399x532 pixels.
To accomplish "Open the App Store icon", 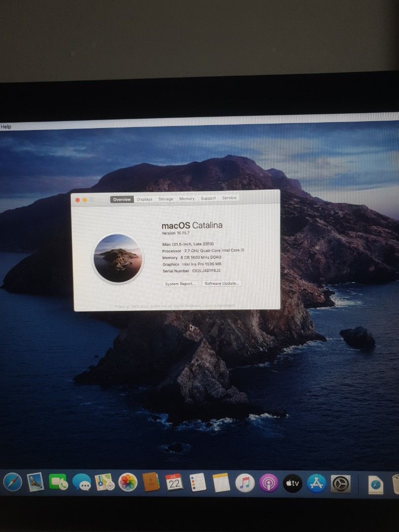I will [317, 484].
